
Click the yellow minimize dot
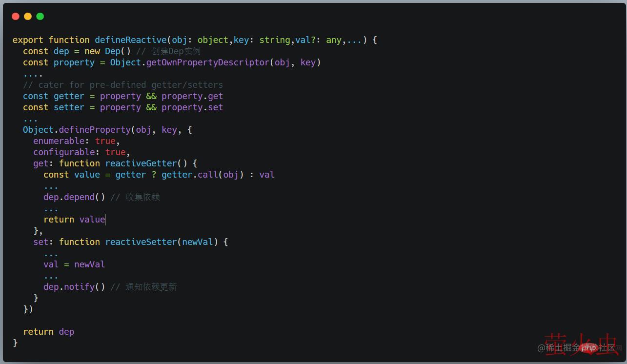pos(28,17)
